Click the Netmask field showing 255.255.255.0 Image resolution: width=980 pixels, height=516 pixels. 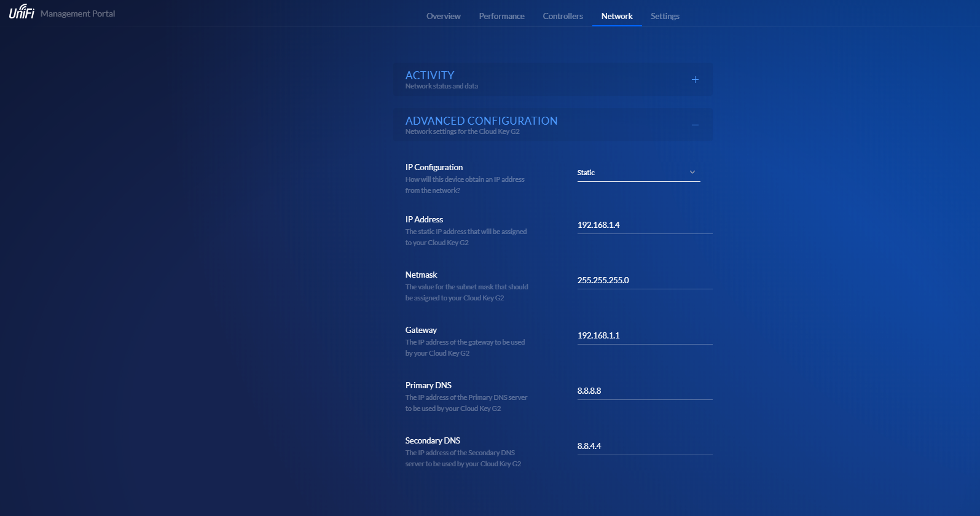[x=644, y=280]
